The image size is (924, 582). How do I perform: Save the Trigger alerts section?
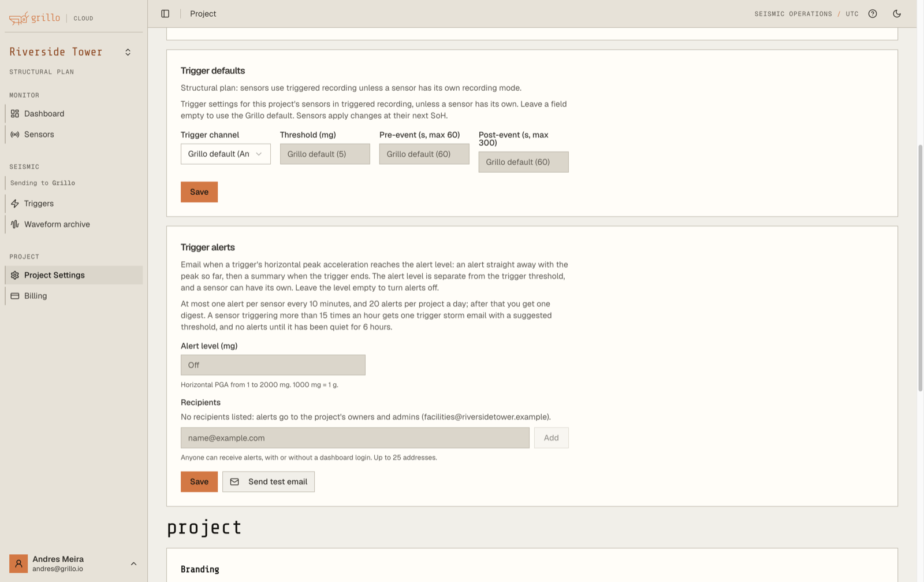[x=199, y=481]
